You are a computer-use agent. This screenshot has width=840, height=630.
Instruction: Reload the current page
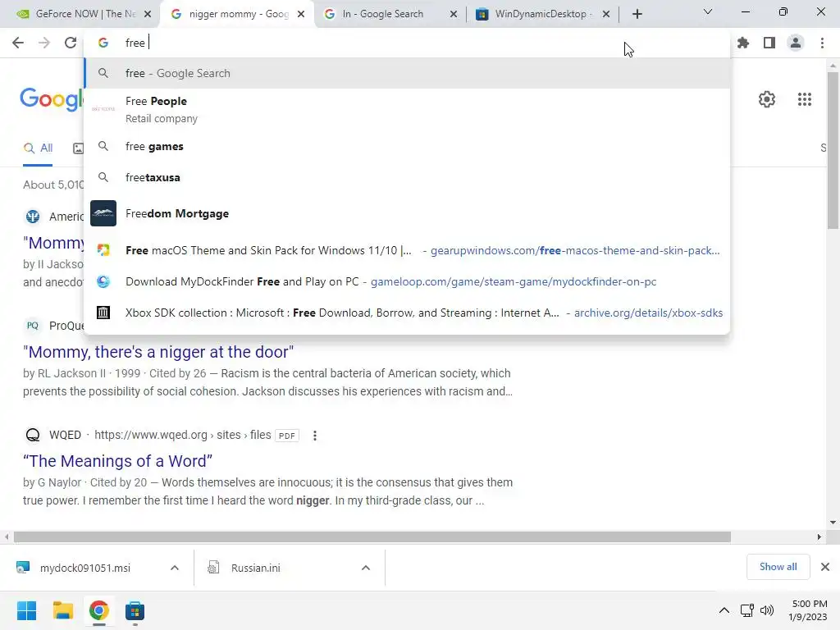pos(71,43)
